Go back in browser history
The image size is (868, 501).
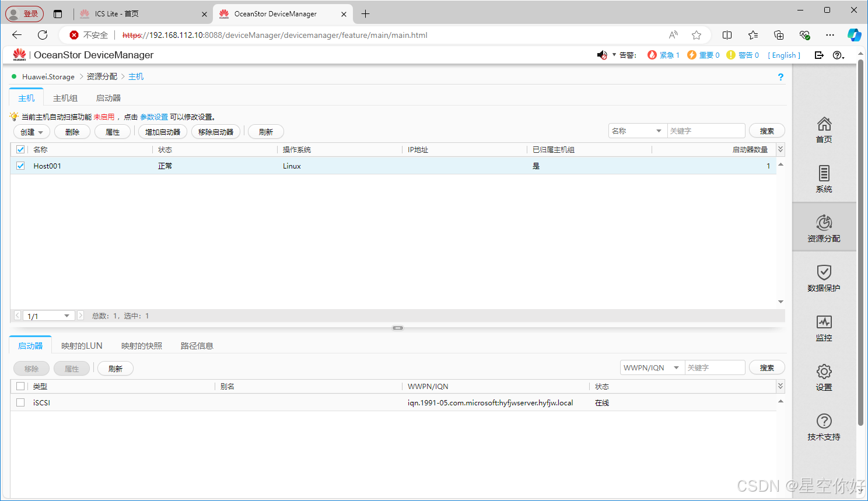point(17,35)
